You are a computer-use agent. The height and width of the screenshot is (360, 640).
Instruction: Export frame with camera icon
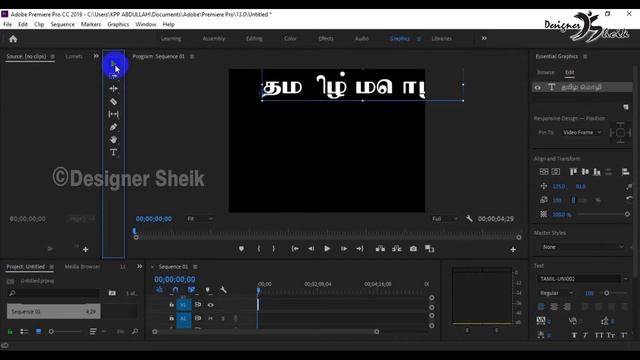coord(413,249)
